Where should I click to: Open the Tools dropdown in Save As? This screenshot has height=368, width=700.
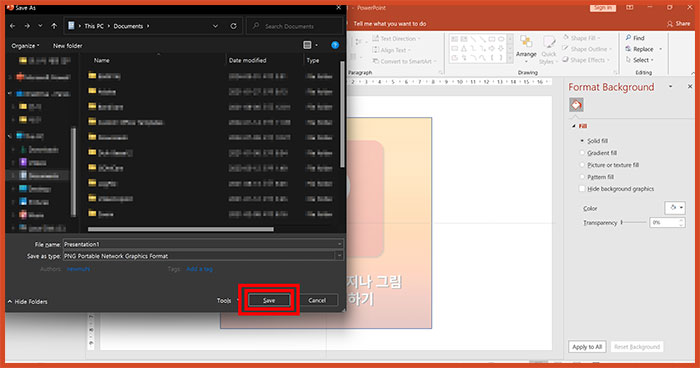(x=227, y=301)
